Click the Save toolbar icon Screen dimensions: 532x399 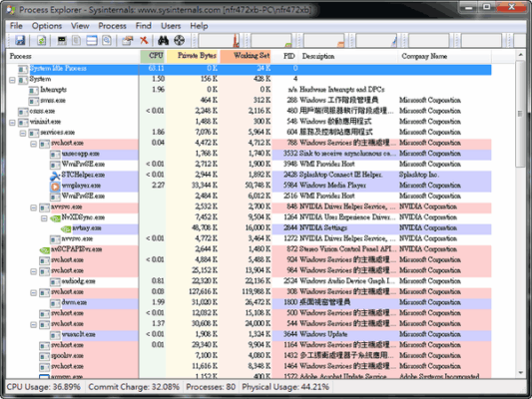click(x=20, y=41)
